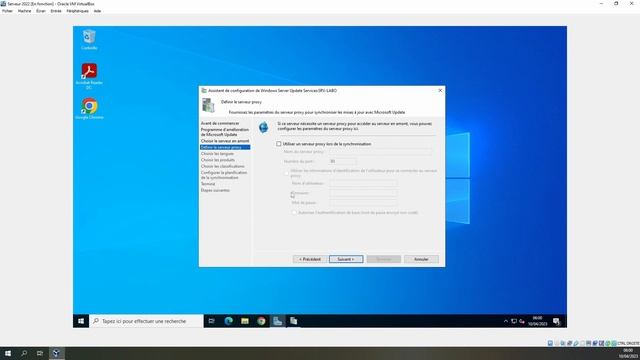Open the Fichier menu
The width and height of the screenshot is (640, 360).
[7, 11]
